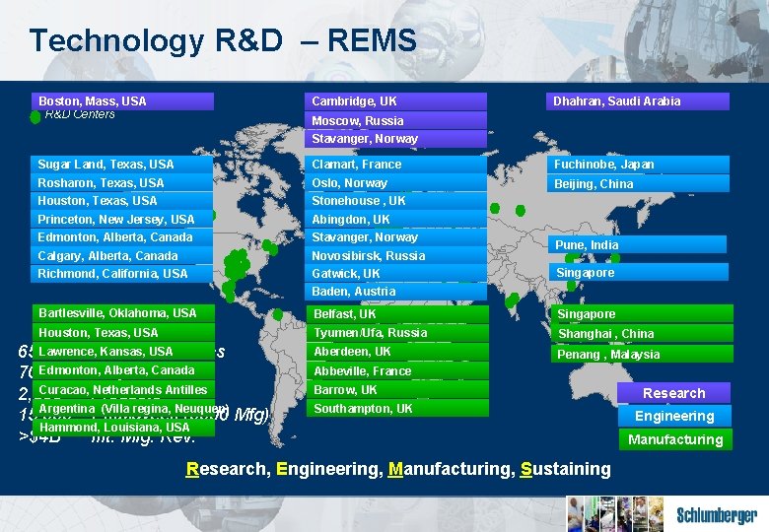The image size is (769, 532).
Task: Choose 'Gatwick, UK' label
Action: pyautogui.click(x=395, y=273)
